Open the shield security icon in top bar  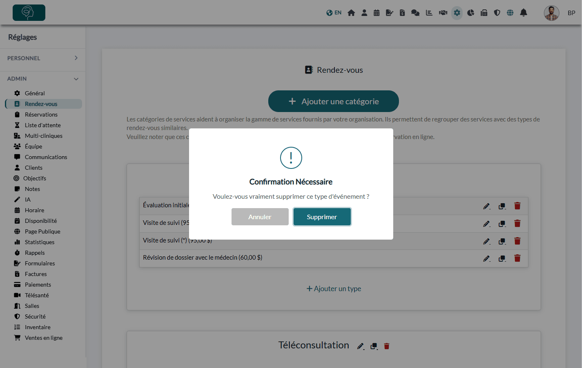(497, 13)
